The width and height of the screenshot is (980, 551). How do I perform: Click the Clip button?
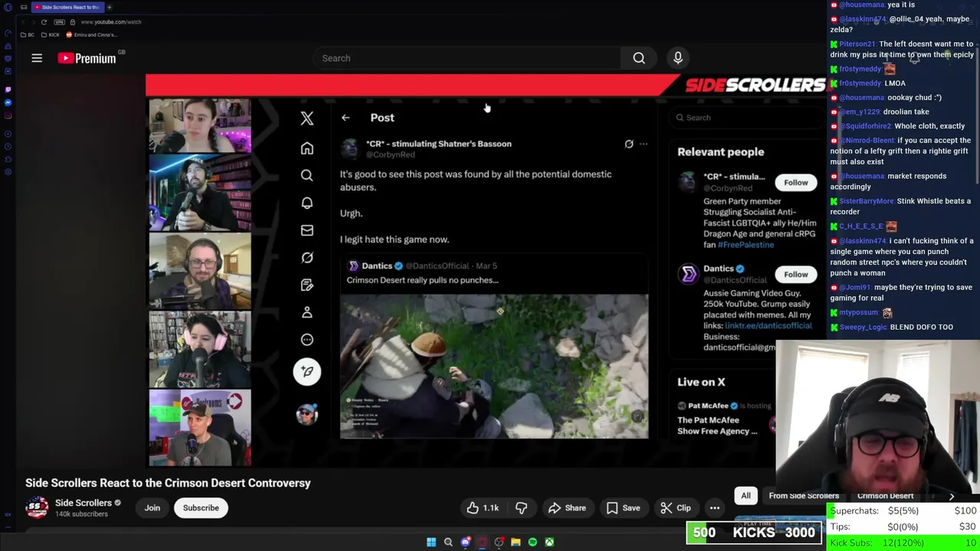[676, 508]
